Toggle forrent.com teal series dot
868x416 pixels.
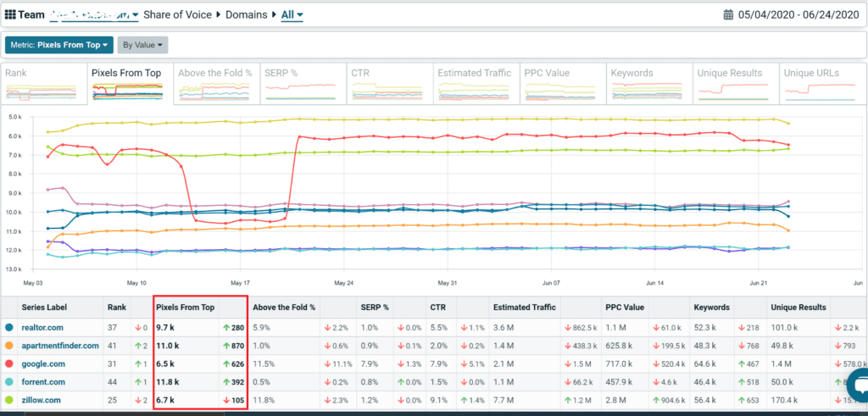click(8, 382)
